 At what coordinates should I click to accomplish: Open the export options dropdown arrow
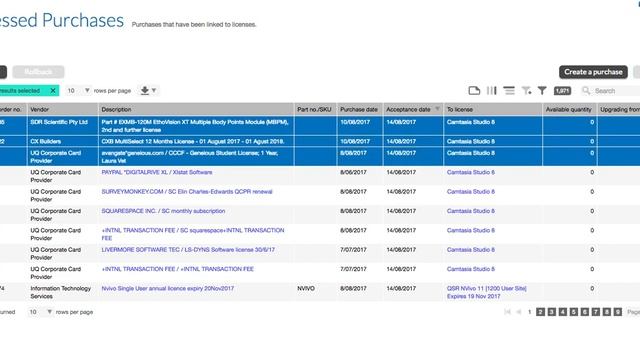[154, 90]
